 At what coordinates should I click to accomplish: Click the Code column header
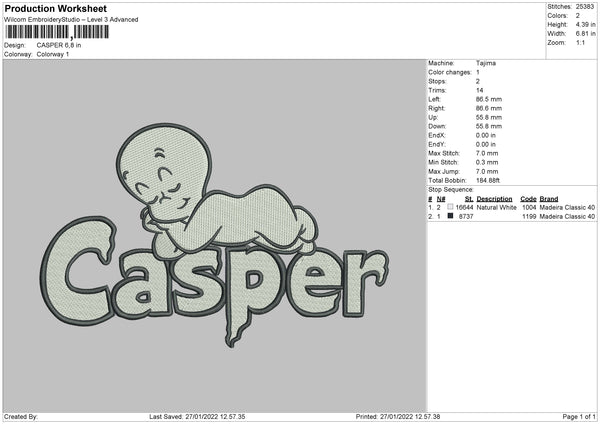pyautogui.click(x=528, y=199)
